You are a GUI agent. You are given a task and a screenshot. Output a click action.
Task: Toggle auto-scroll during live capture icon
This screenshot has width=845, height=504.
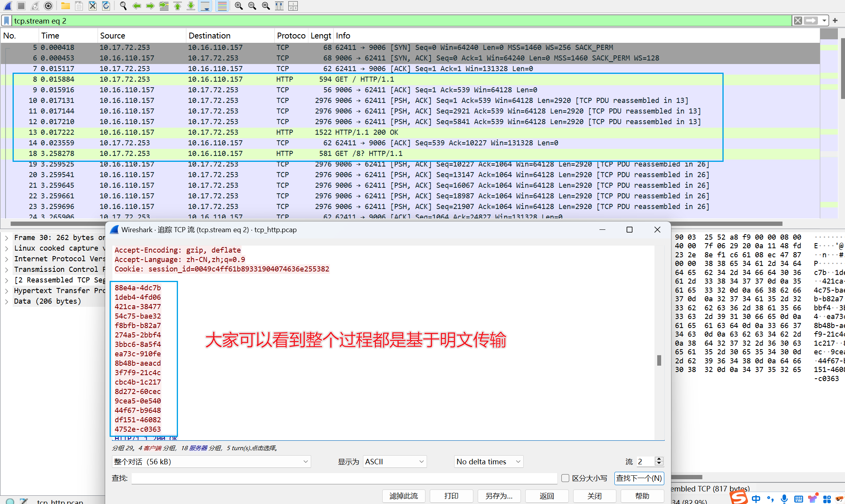point(205,6)
